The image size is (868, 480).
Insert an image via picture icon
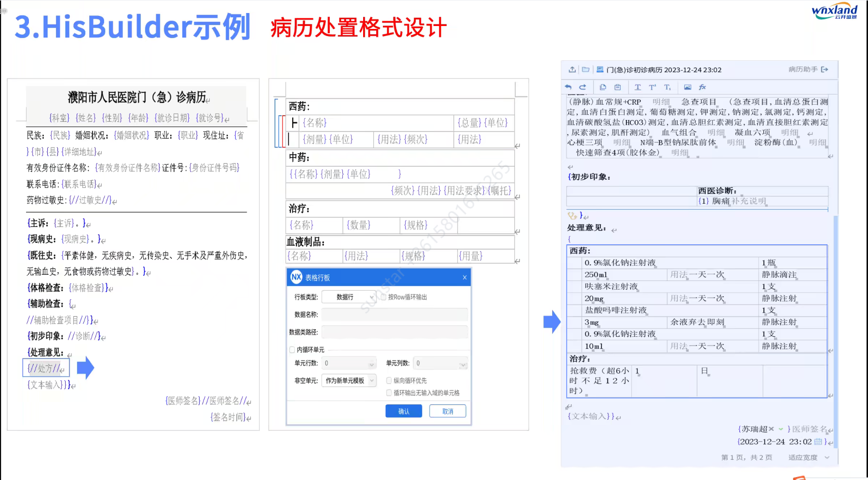(688, 87)
